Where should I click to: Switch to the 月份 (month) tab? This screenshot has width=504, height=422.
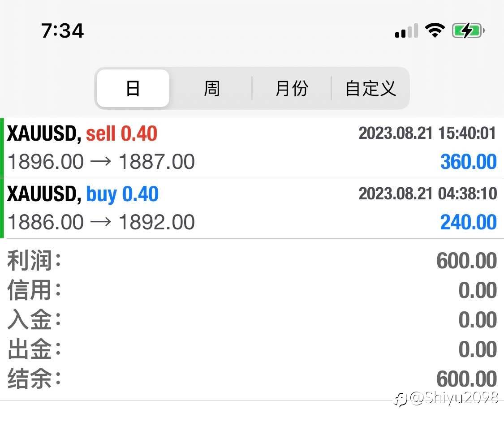[291, 88]
